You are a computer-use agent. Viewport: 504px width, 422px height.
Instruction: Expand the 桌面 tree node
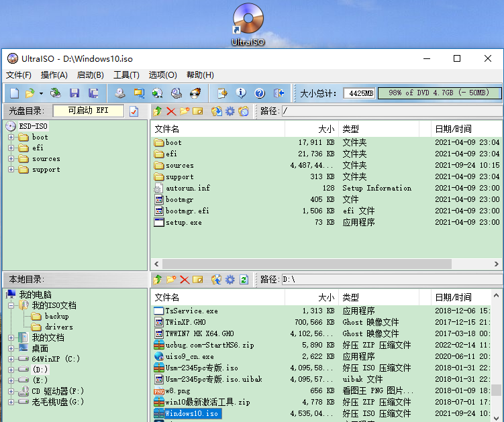point(11,348)
